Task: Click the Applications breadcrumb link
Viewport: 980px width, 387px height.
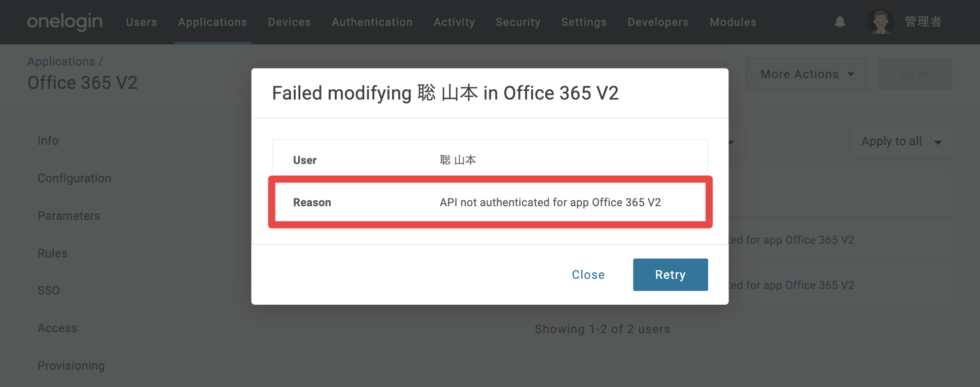Action: (x=61, y=61)
